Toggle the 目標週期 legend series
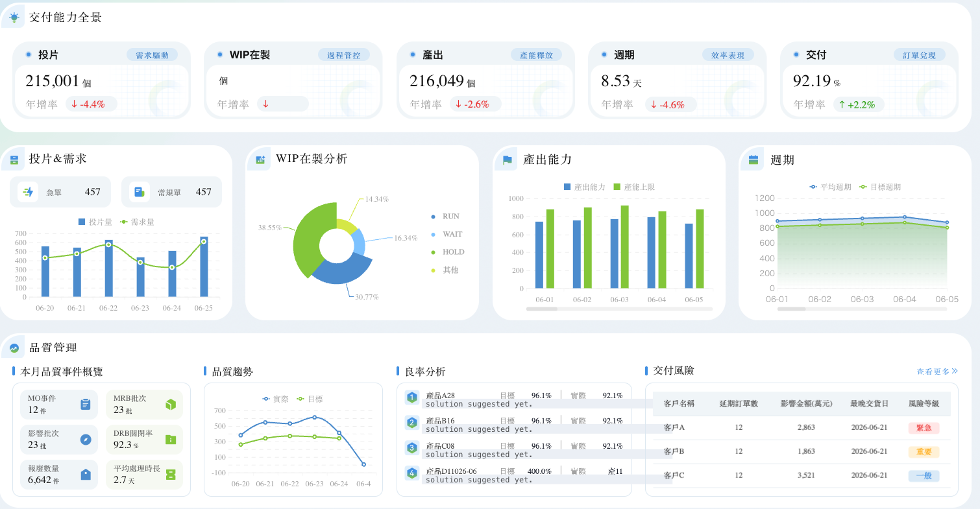The image size is (980, 509). click(880, 187)
